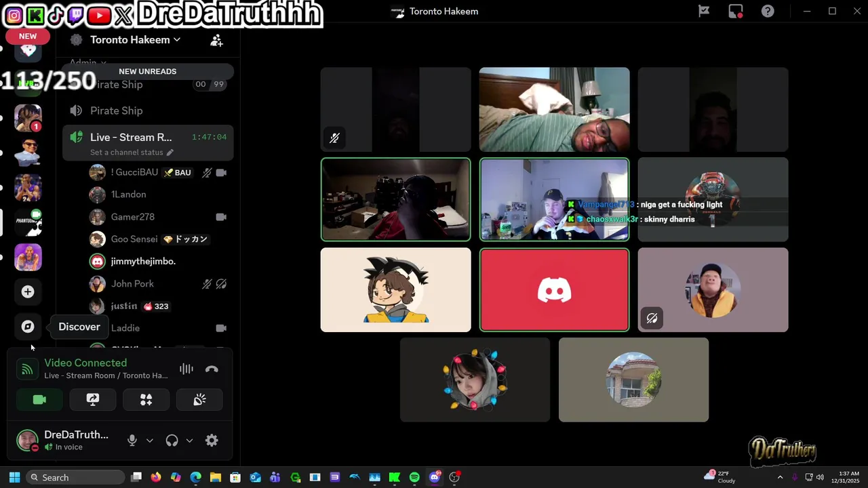The image size is (868, 488).
Task: Click Laddie's camera icon
Action: pyautogui.click(x=221, y=328)
